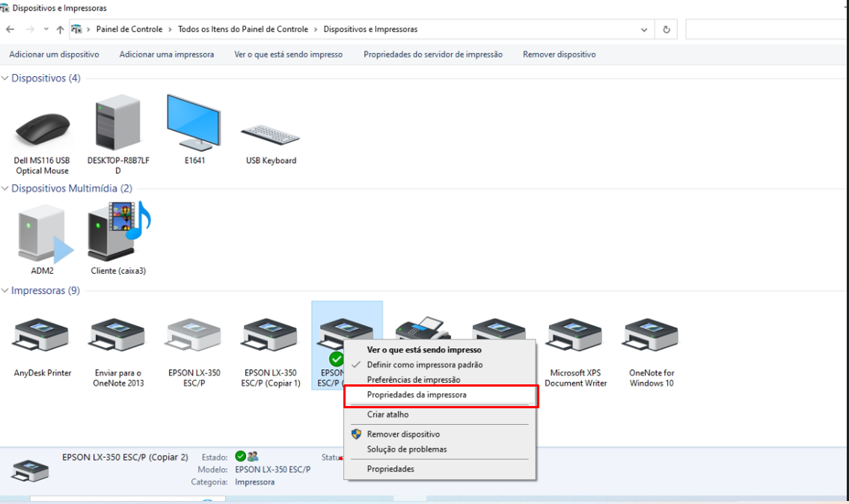Collapse the Dispositivos Multimídia (2) group
849x504 pixels.
point(5,188)
